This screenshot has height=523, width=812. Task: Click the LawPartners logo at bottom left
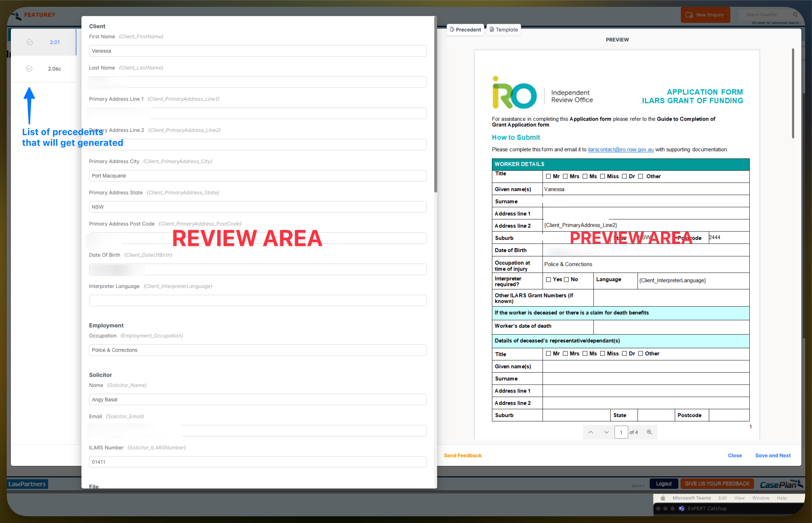[27, 484]
